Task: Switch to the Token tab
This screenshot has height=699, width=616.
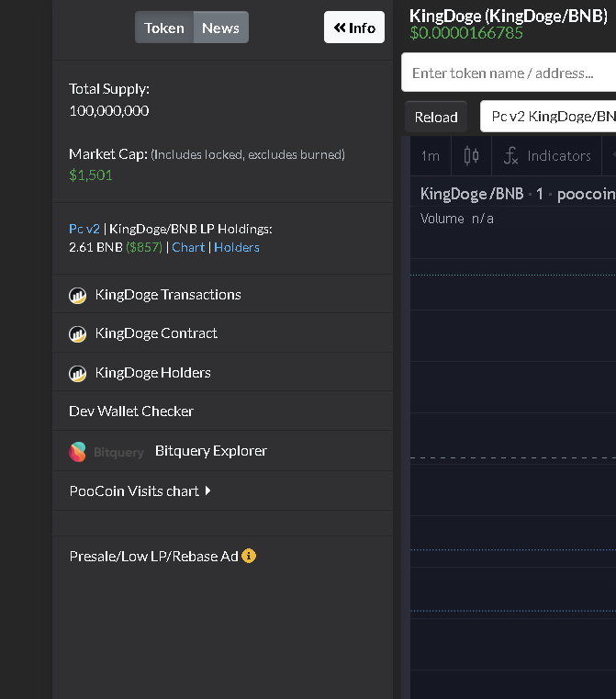Action: coord(164,28)
